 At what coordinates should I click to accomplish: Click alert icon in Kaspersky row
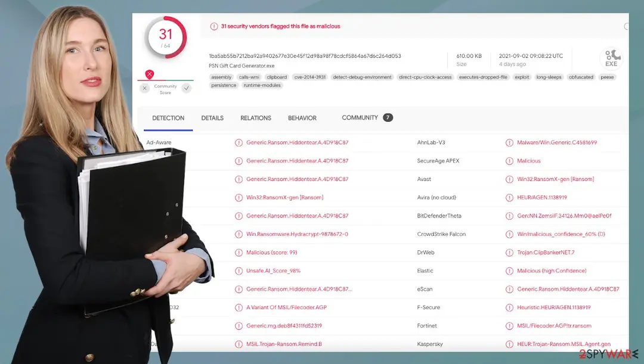(x=509, y=344)
